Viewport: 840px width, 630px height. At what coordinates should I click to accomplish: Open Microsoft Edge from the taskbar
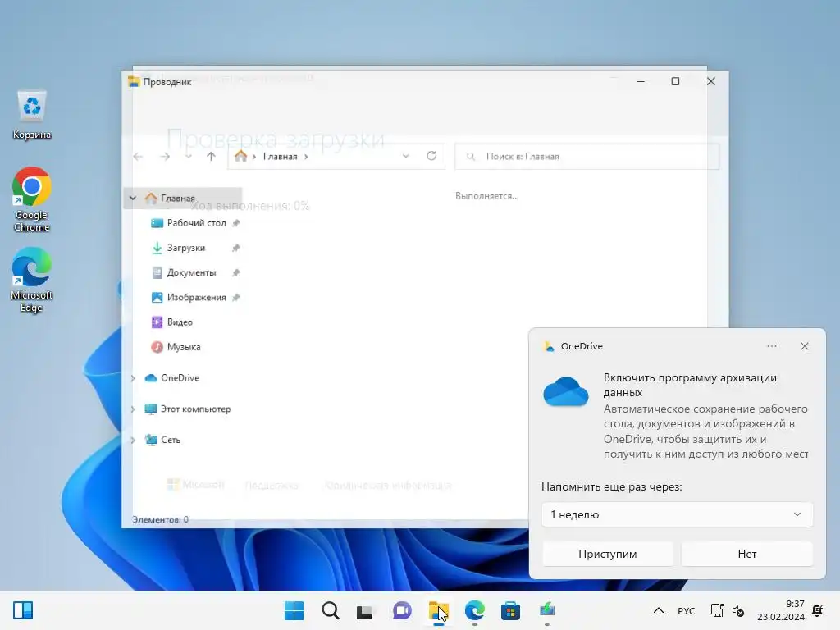coord(475,610)
